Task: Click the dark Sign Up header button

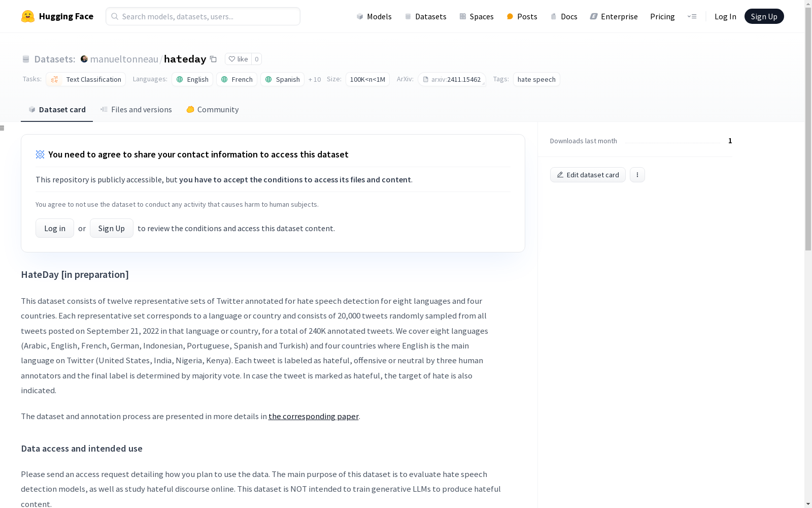Action: click(x=764, y=16)
